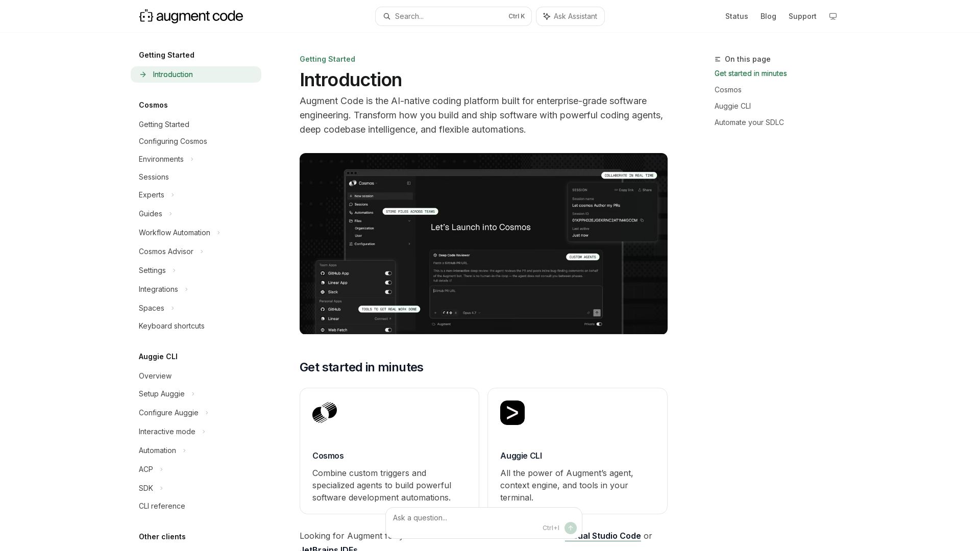Expand the Cosmos Advisor section
This screenshot has height=551, width=980.
[202, 252]
